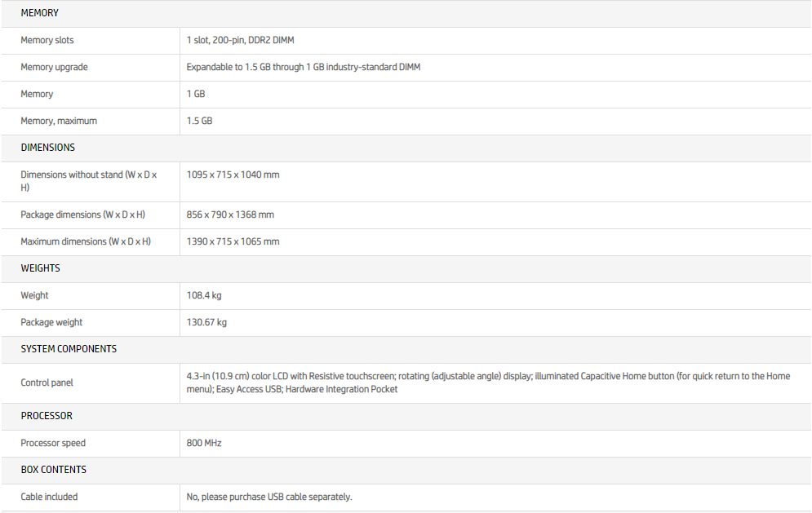Select the "Memory slots" row label
The width and height of the screenshot is (812, 513).
pyautogui.click(x=47, y=40)
